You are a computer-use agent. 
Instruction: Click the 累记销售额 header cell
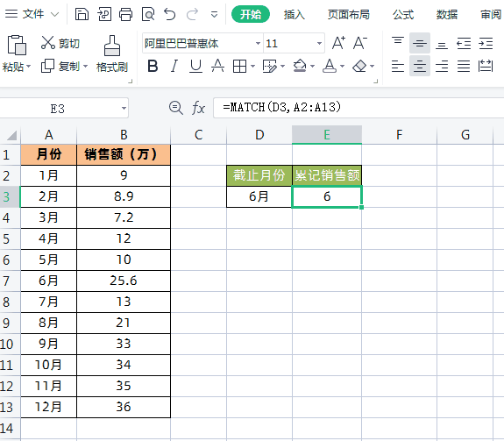[x=327, y=175]
